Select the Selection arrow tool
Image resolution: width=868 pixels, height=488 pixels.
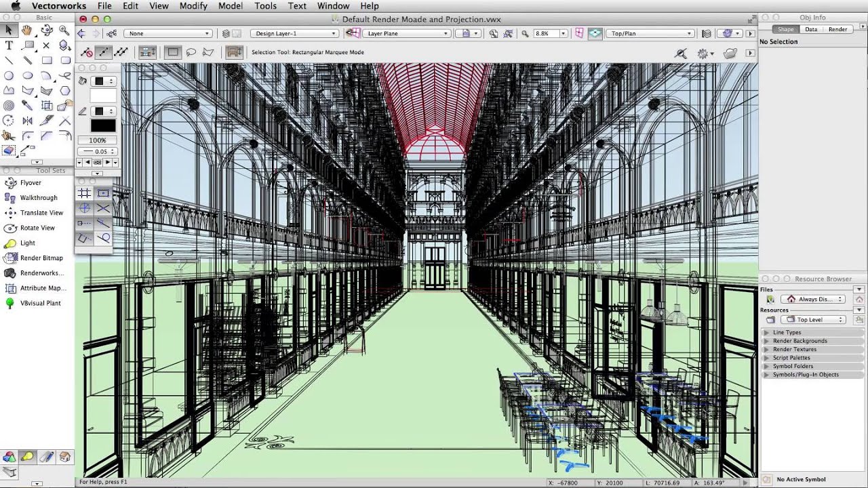[x=9, y=30]
